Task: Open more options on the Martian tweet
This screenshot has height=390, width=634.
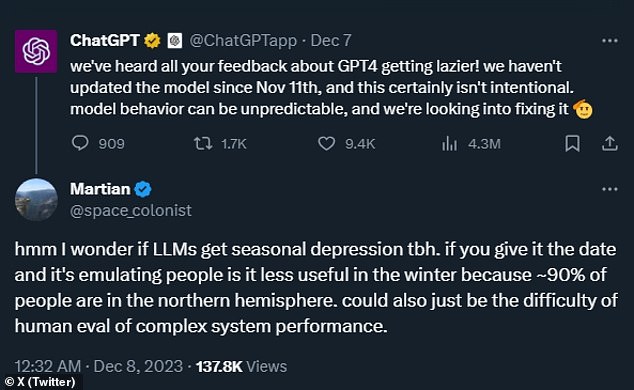Action: pos(610,189)
